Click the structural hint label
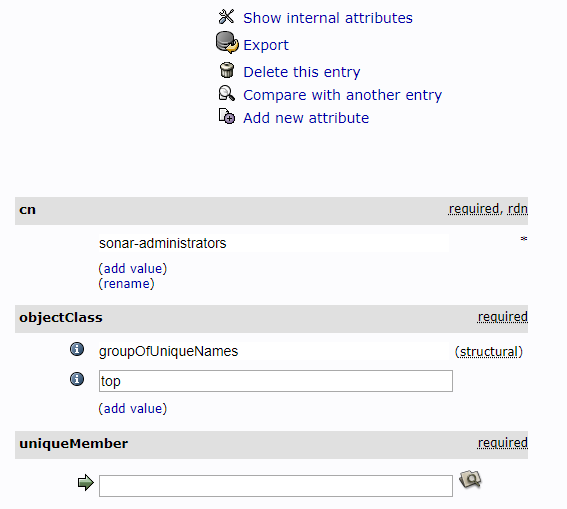This screenshot has height=509, width=567. click(489, 351)
